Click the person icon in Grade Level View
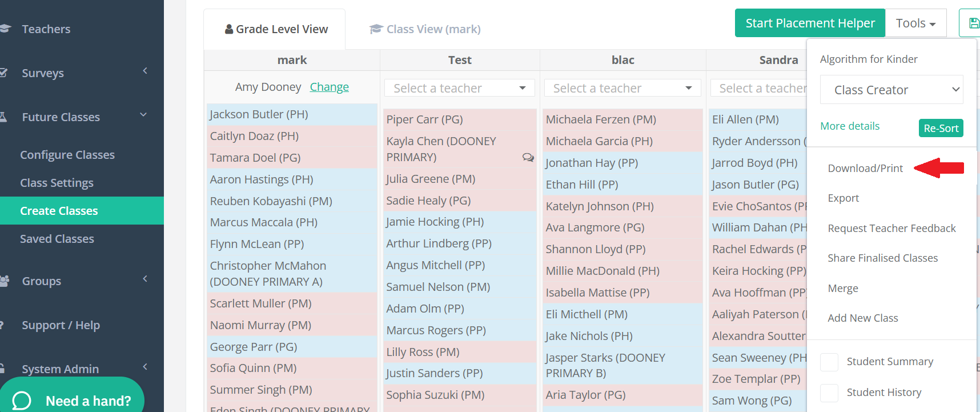The image size is (980, 412). pyautogui.click(x=229, y=29)
